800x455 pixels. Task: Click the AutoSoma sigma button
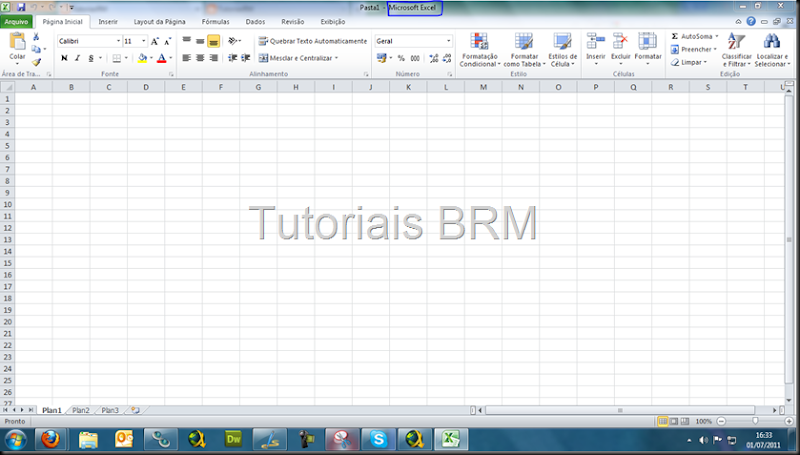694,36
